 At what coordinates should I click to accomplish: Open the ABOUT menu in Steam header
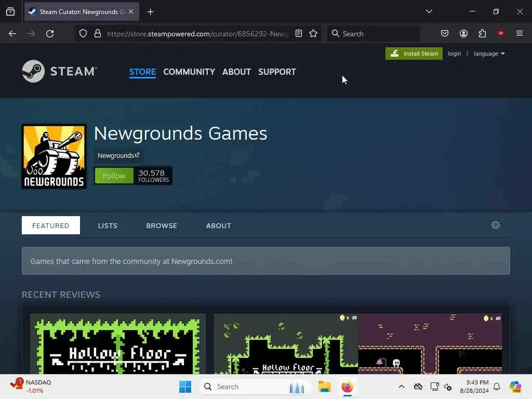(x=236, y=72)
